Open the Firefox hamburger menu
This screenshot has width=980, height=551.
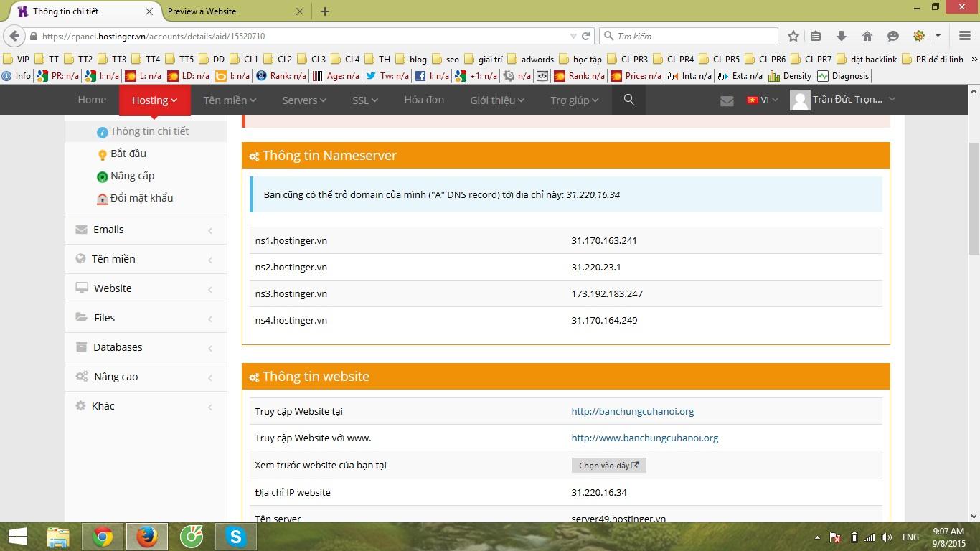pos(965,36)
